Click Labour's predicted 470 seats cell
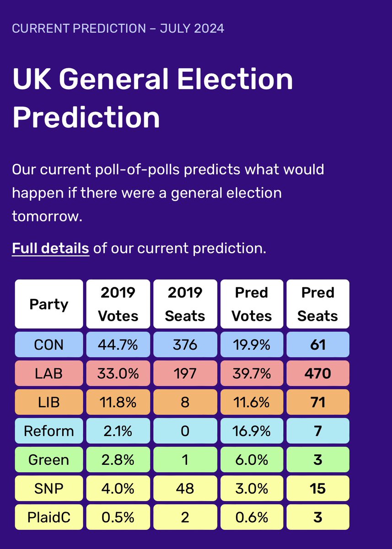Image resolution: width=392 pixels, height=549 pixels. tap(318, 373)
